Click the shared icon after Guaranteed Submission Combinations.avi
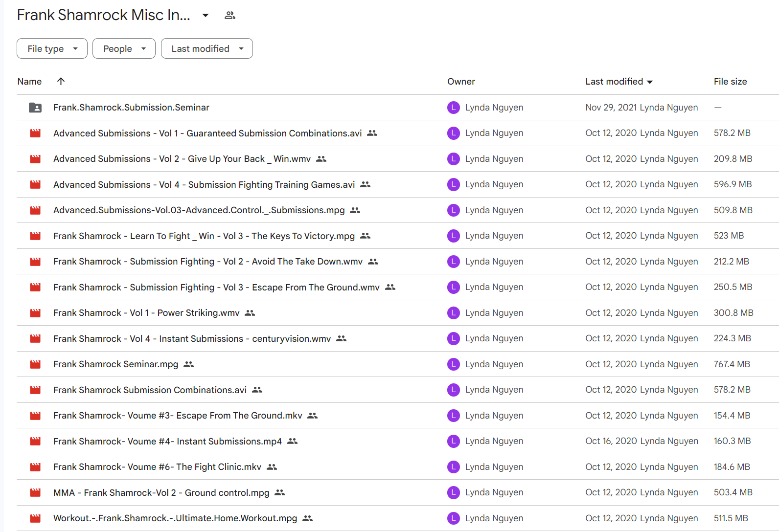The height and width of the screenshot is (532, 779). click(x=372, y=133)
